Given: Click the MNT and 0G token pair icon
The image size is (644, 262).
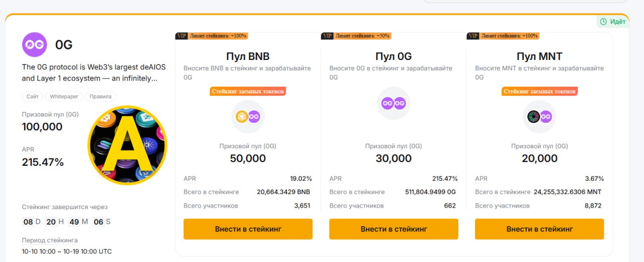Looking at the screenshot, I should tap(539, 117).
